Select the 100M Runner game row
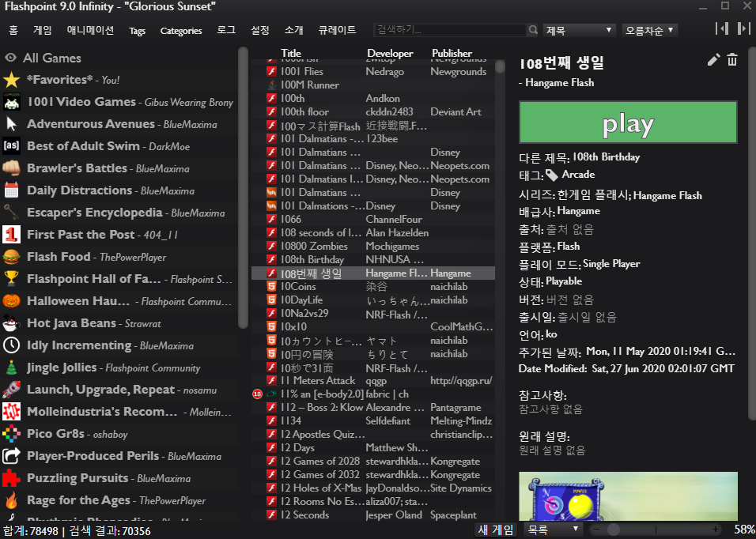 372,85
